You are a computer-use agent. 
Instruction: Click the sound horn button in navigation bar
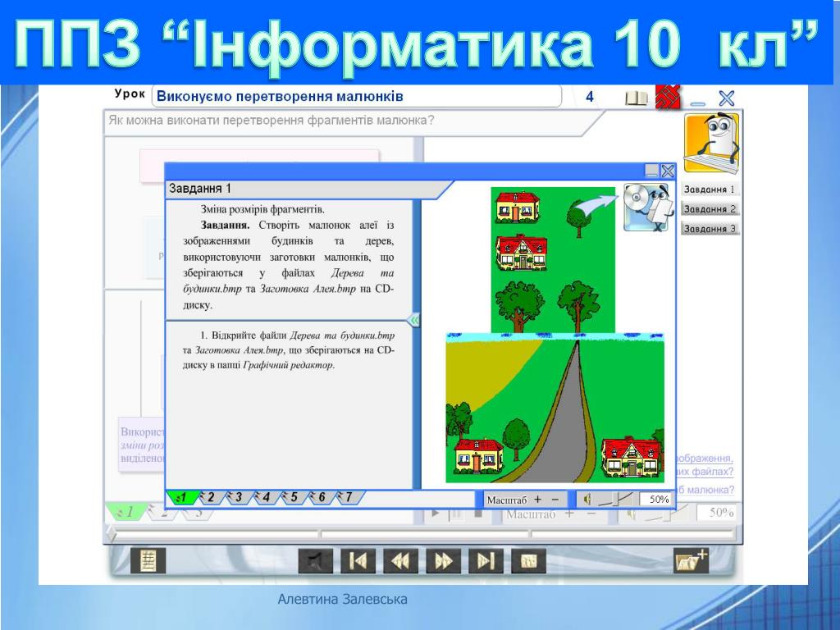(x=316, y=561)
